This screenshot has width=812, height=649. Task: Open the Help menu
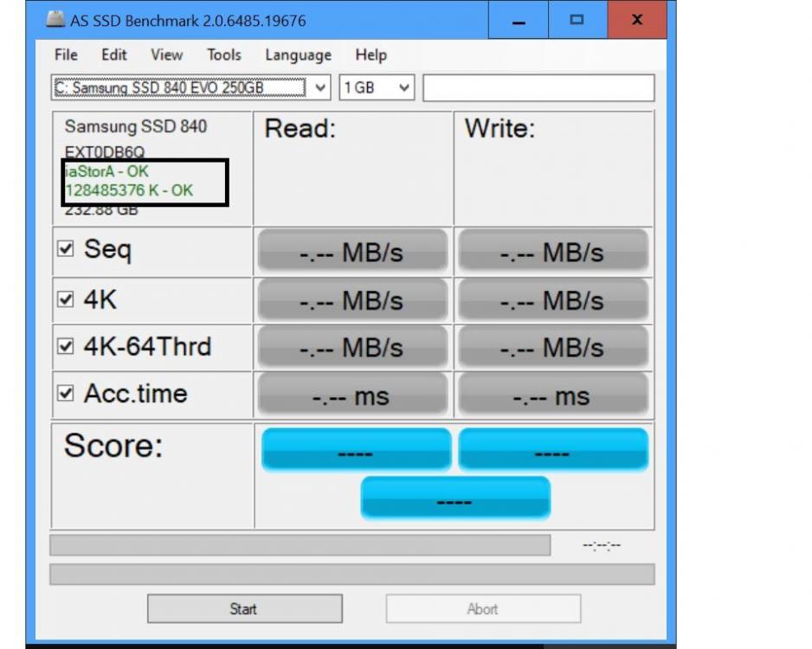pos(371,55)
